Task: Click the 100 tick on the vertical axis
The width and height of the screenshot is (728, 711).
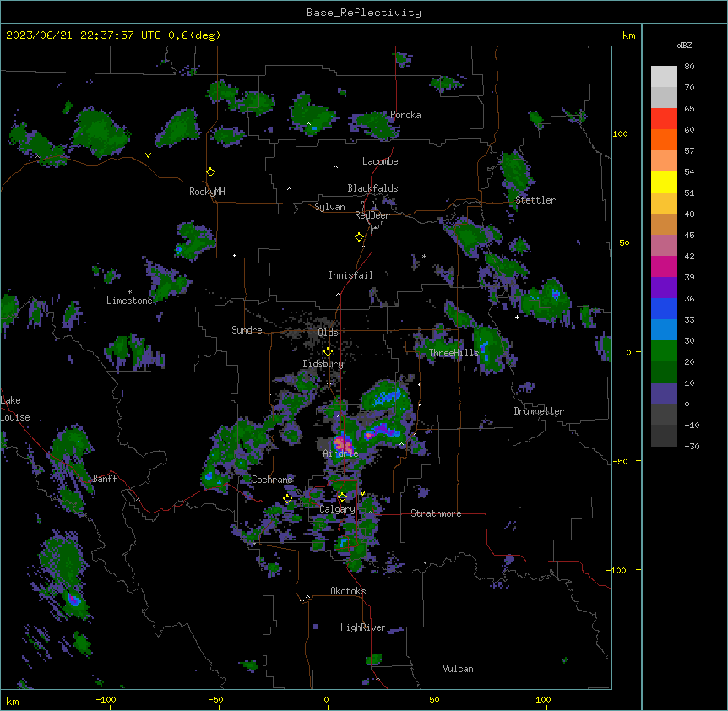Action: click(620, 134)
